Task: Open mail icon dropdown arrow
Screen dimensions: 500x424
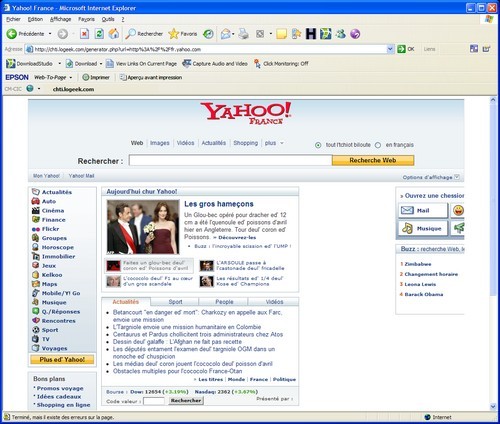Action: tap(233, 34)
